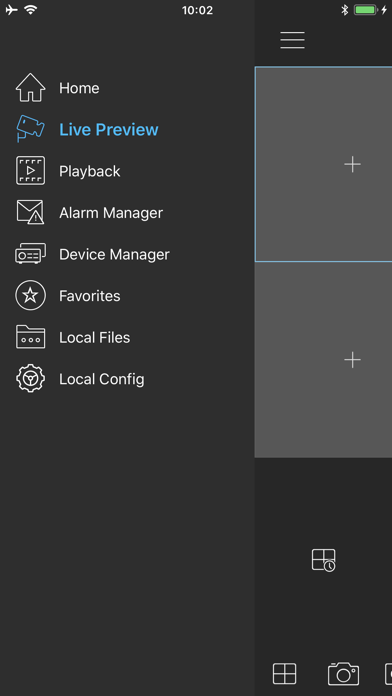Image resolution: width=392 pixels, height=696 pixels.
Task: Tap the Favorites star icon
Action: pyautogui.click(x=31, y=295)
